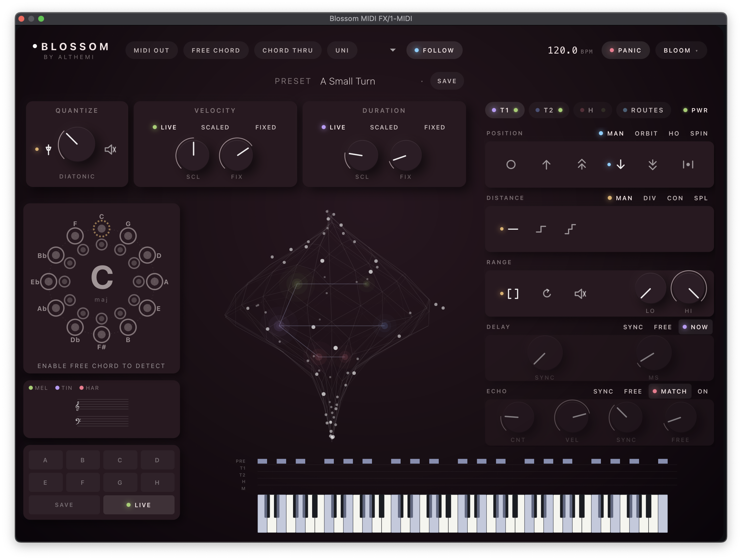Click the 120.0 BPM tempo field

click(x=570, y=50)
